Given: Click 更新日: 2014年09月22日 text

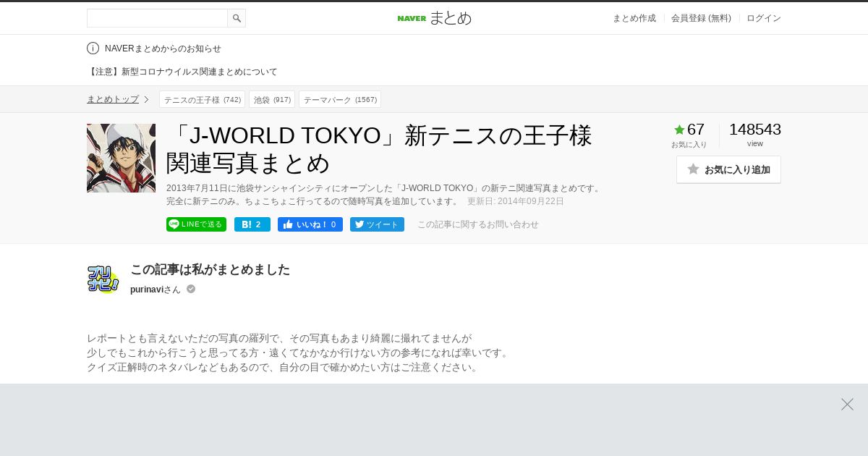Looking at the screenshot, I should pos(516,201).
